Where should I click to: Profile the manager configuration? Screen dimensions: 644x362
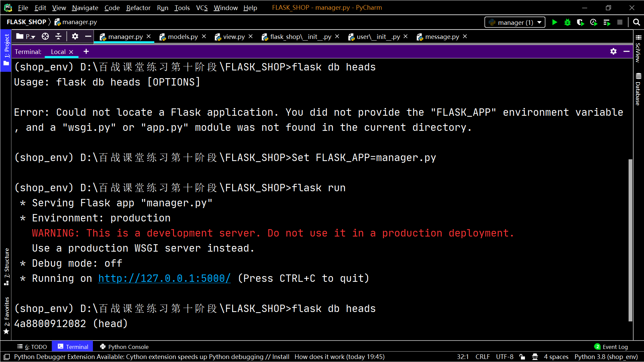click(594, 22)
